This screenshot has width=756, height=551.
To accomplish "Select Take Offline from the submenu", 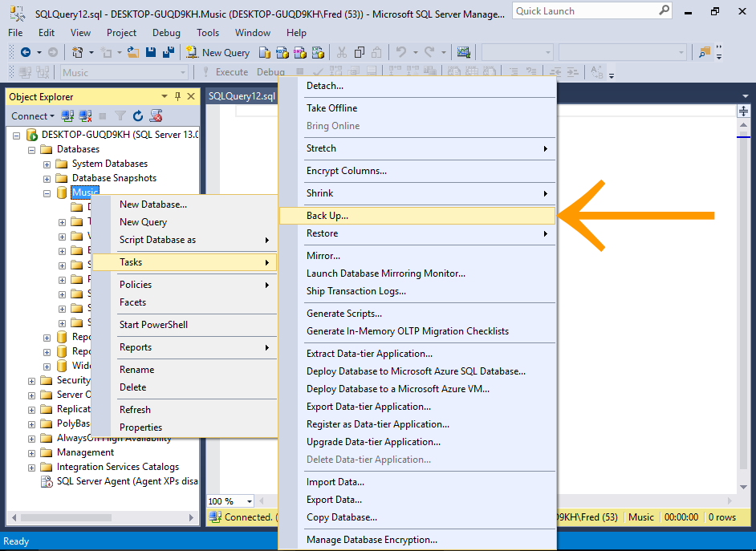I will (x=331, y=108).
